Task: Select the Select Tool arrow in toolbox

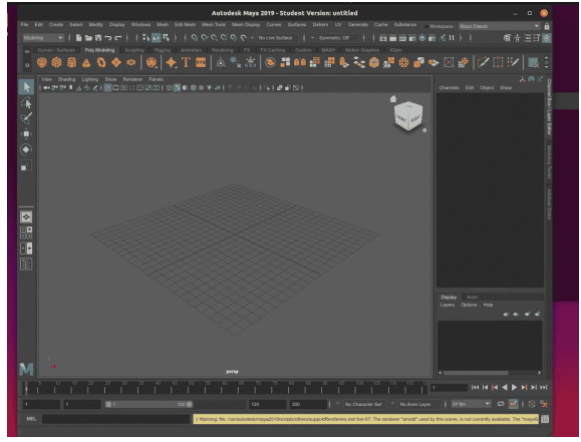Action: [26, 87]
